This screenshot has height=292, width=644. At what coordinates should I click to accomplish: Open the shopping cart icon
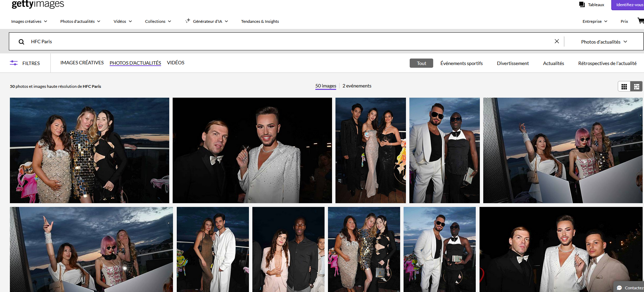(x=641, y=21)
